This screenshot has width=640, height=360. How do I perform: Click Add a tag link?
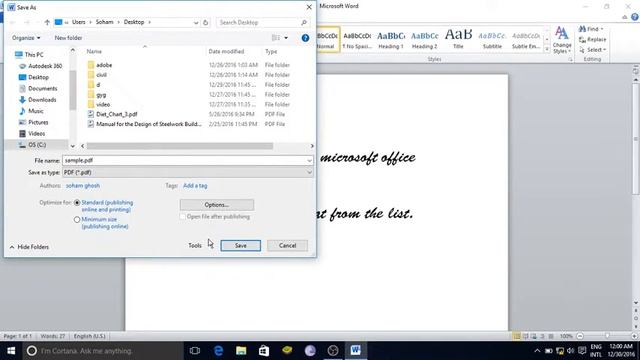tap(195, 186)
